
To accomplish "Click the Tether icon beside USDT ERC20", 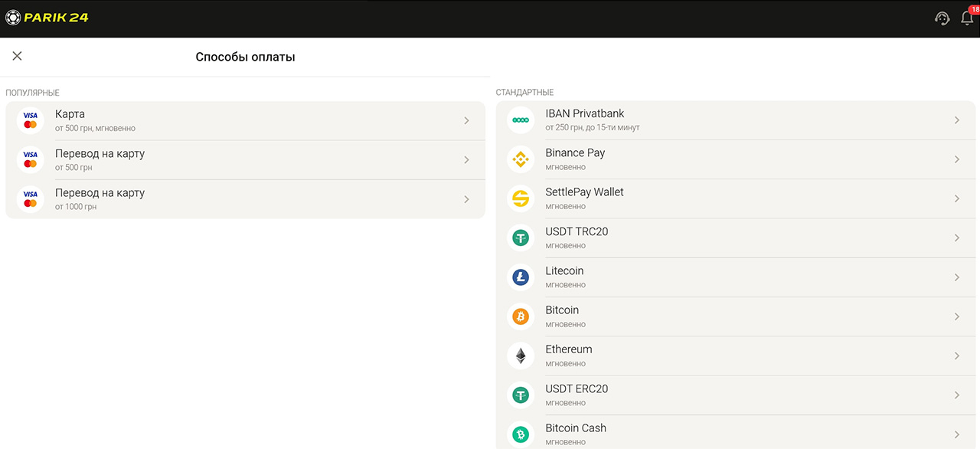I will click(x=521, y=395).
